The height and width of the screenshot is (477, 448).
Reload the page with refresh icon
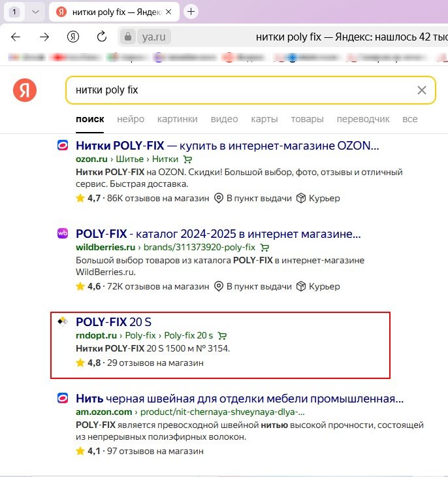(x=101, y=37)
